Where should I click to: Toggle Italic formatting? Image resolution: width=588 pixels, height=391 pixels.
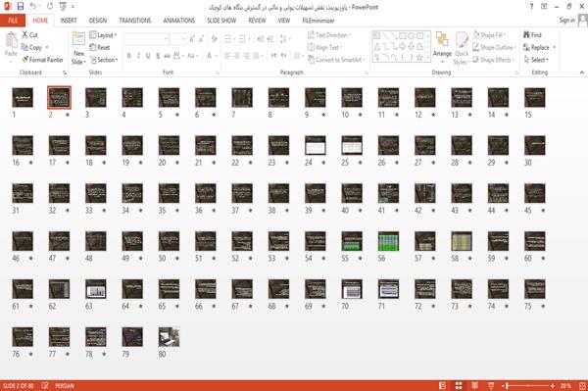pos(138,56)
